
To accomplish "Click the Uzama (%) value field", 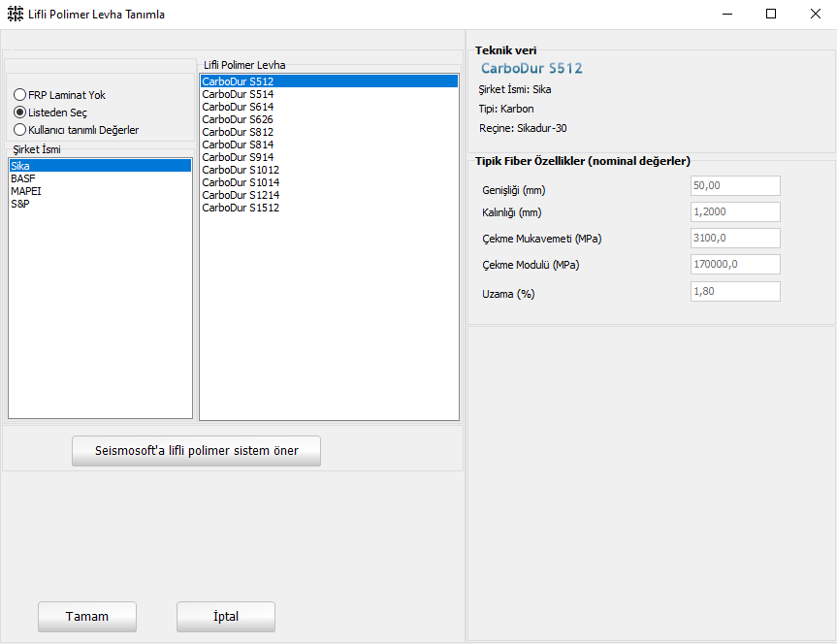I will click(735, 292).
